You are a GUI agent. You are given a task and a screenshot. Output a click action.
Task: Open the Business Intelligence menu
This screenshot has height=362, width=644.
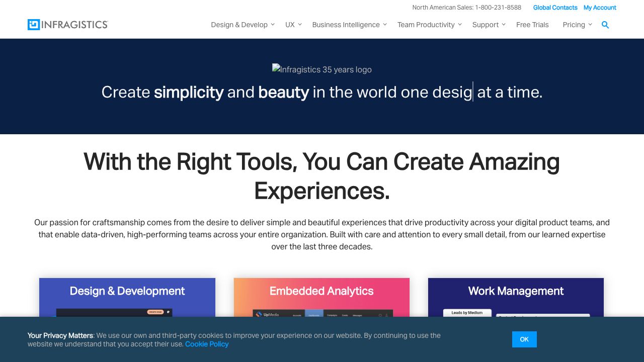pos(346,25)
